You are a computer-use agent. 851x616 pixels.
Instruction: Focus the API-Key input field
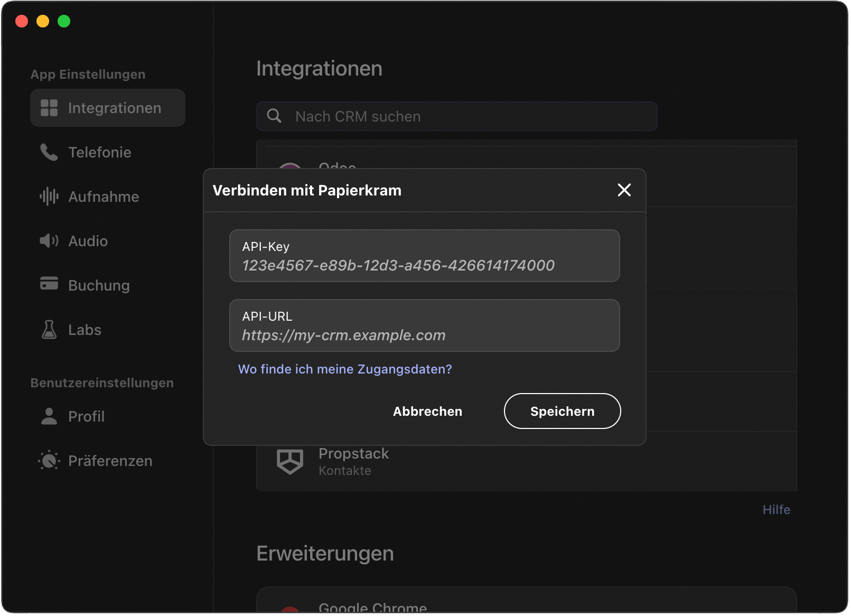pyautogui.click(x=425, y=256)
